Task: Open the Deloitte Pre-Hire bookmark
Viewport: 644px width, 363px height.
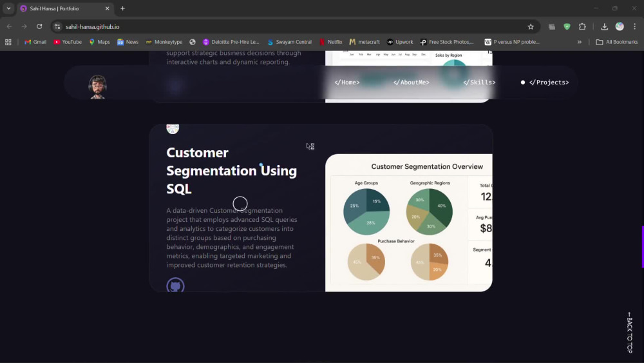Action: click(x=231, y=42)
